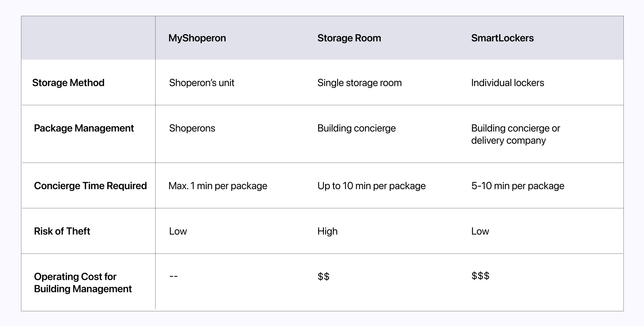
Task: Click the Single storage room cell
Action: tap(359, 83)
